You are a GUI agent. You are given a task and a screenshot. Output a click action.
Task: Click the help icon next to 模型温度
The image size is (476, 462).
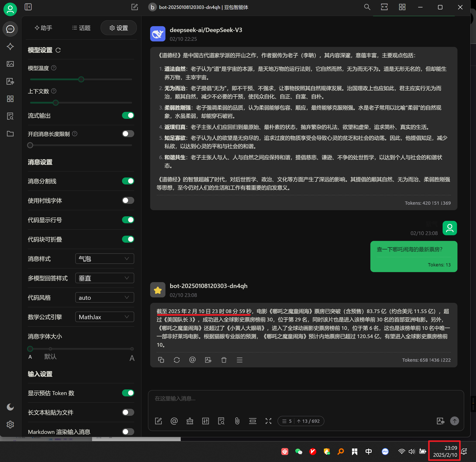point(54,68)
